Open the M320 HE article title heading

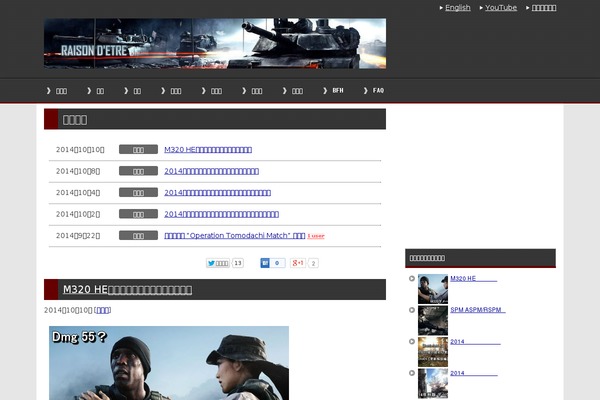(x=127, y=289)
